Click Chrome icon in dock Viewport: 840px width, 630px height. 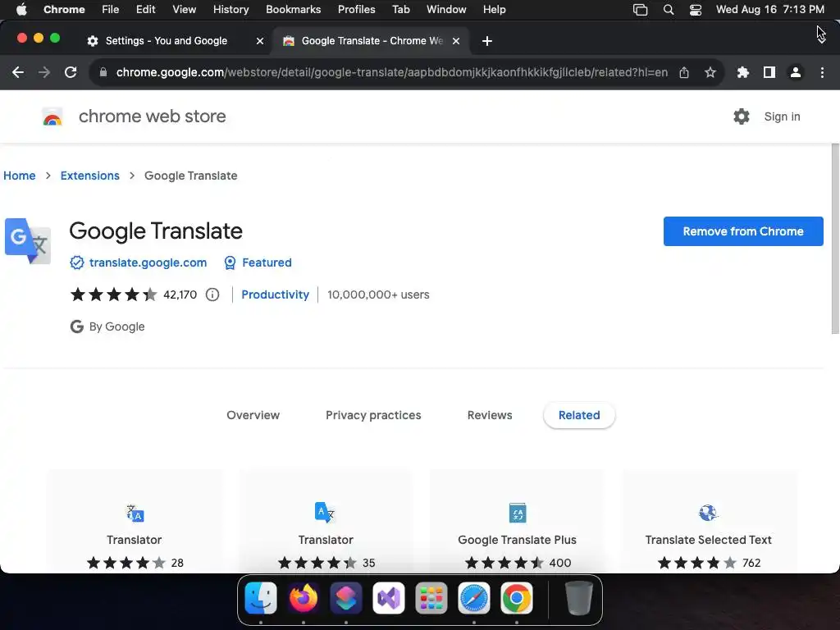click(x=517, y=598)
